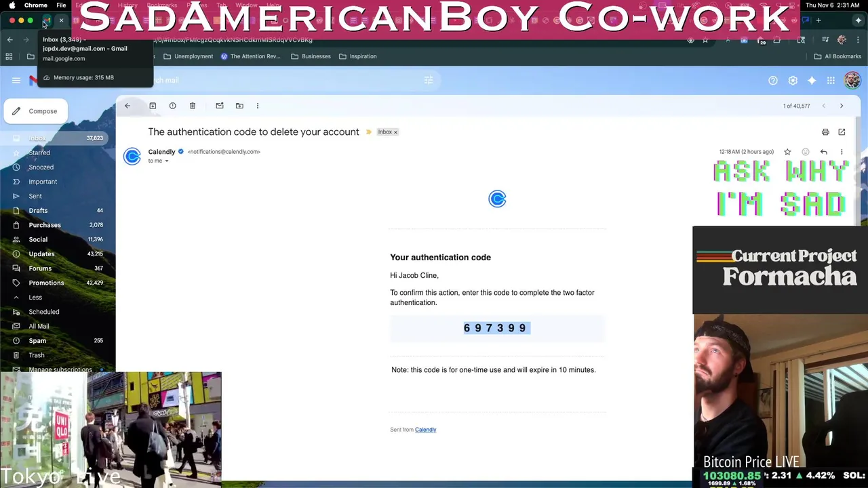Open Unemployment bookmark folder
This screenshot has width=868, height=488.
tap(188, 56)
